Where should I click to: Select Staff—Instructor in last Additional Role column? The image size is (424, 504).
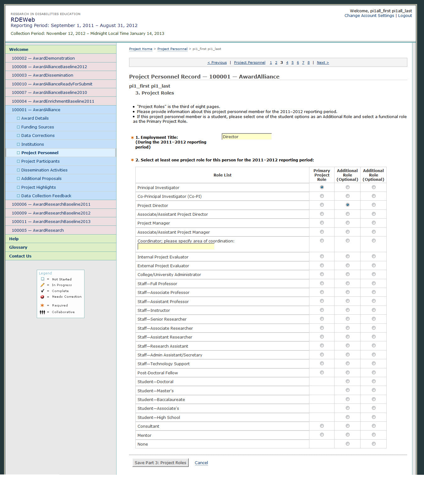point(373,310)
